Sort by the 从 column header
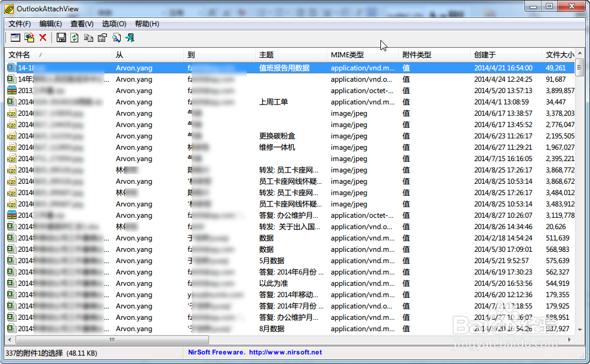 (148, 55)
